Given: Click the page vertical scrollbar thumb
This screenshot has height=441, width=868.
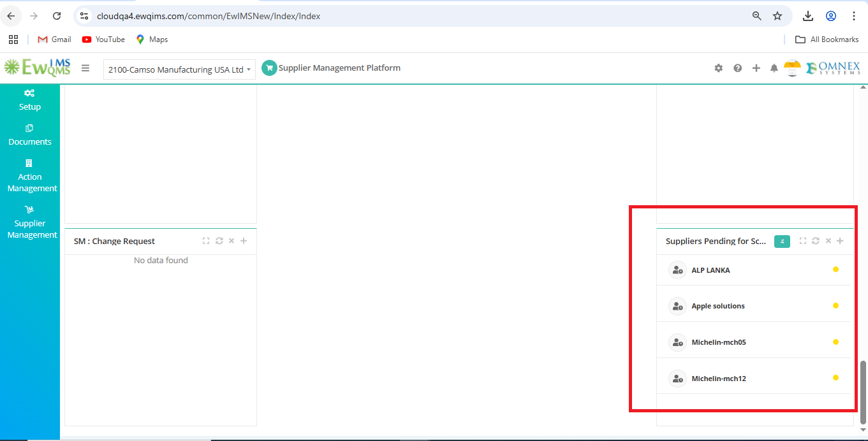Looking at the screenshot, I should click(x=864, y=392).
